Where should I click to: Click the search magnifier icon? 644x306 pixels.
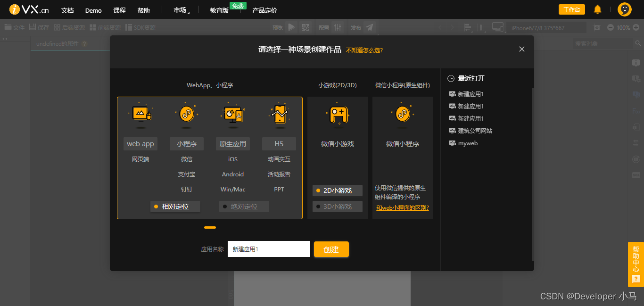point(638,43)
